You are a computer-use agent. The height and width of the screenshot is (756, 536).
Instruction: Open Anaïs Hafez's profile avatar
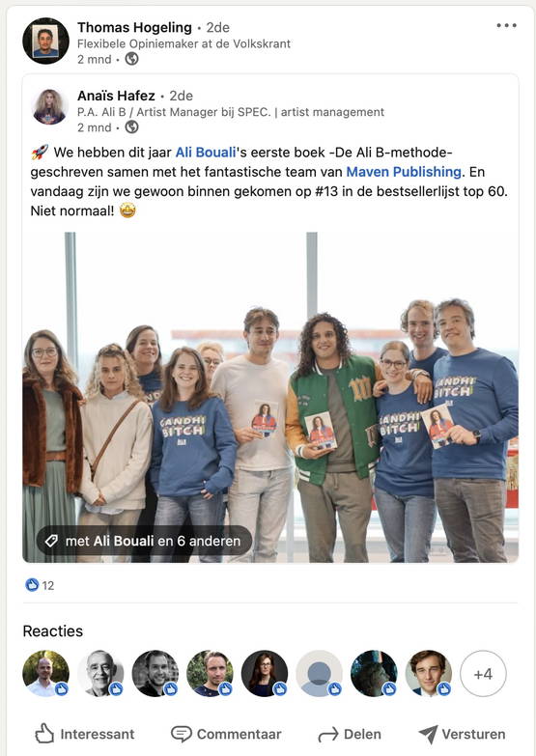49,107
